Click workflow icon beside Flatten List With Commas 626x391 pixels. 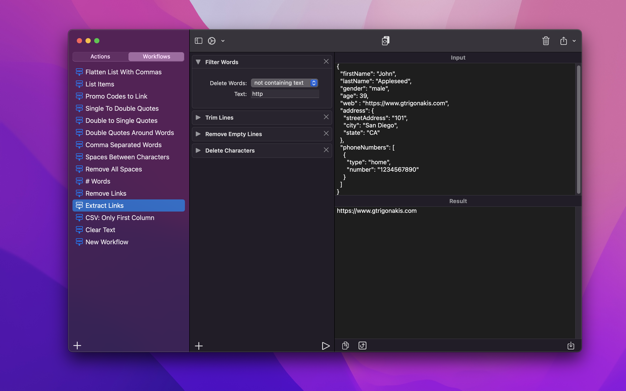tap(79, 72)
